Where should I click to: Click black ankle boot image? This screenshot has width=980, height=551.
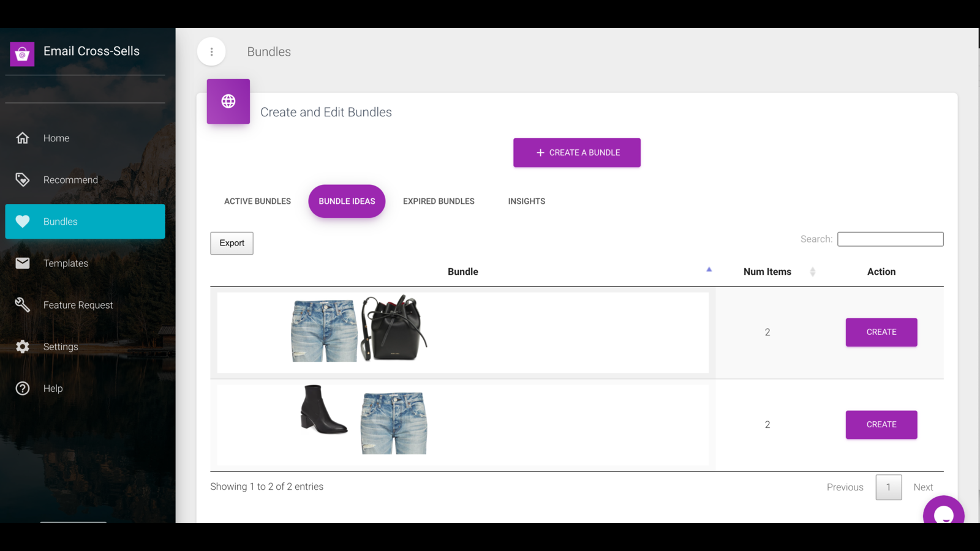pos(324,410)
